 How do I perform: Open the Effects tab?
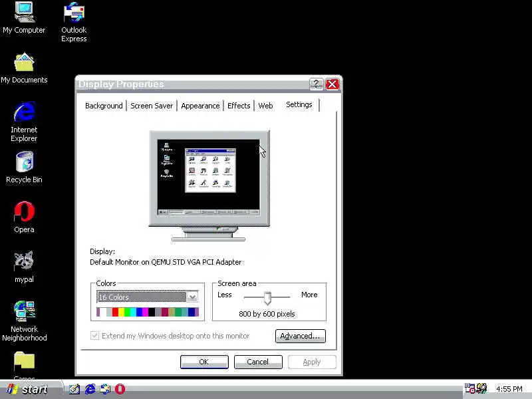239,106
